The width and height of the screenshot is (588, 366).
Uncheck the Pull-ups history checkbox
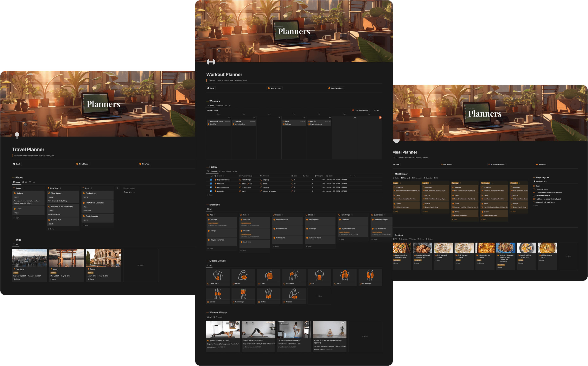pos(211,183)
